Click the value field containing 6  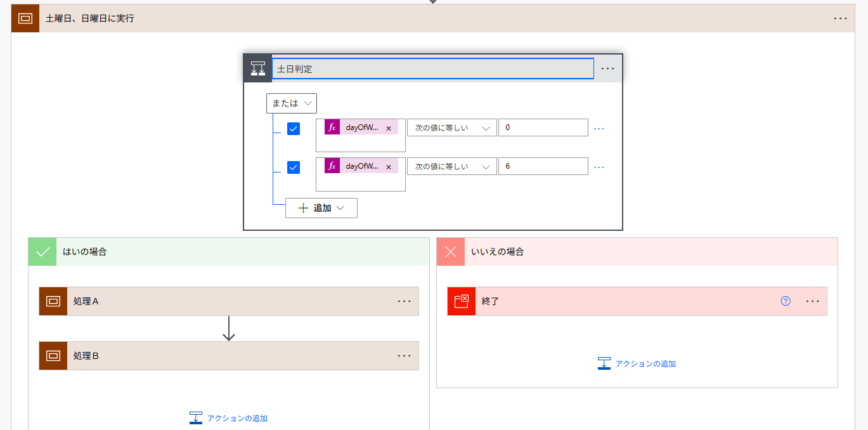(x=543, y=167)
